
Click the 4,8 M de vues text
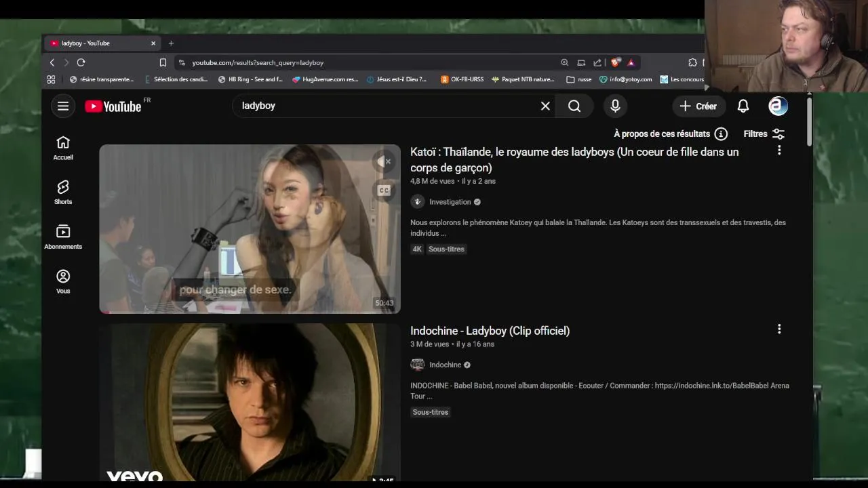[x=432, y=182]
